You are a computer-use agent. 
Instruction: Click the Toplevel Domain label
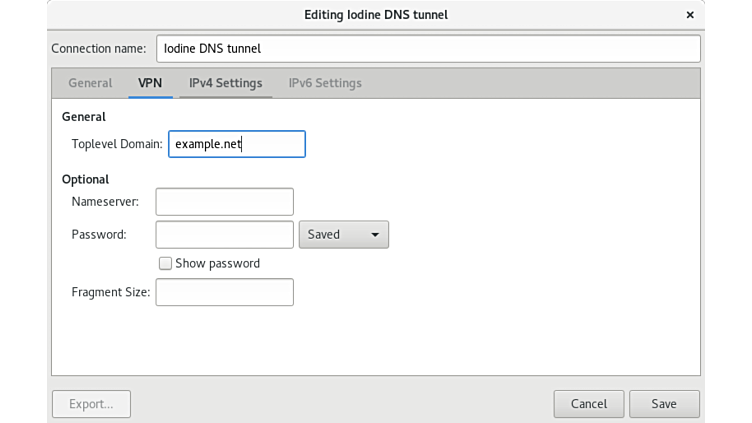(x=117, y=144)
